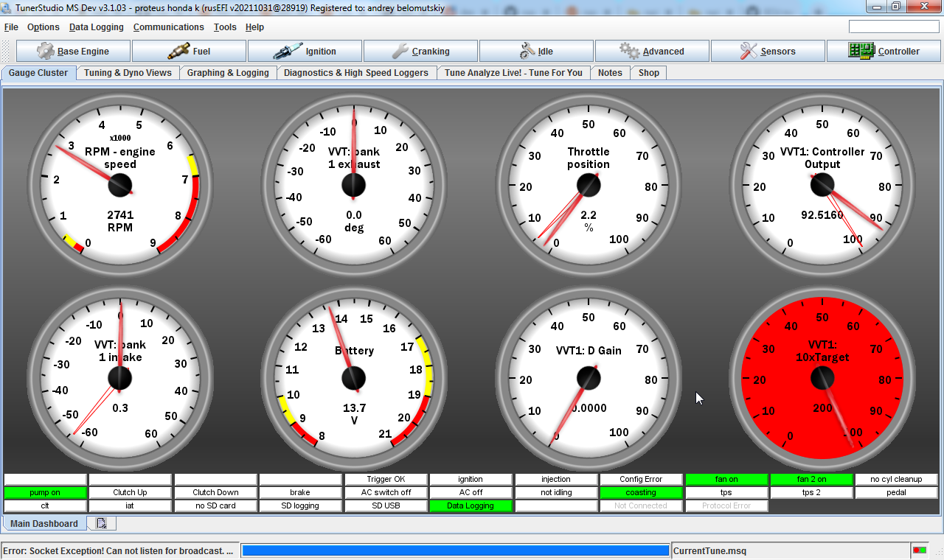Select the Gauge Cluster tab
The width and height of the screenshot is (944, 560).
click(x=38, y=73)
